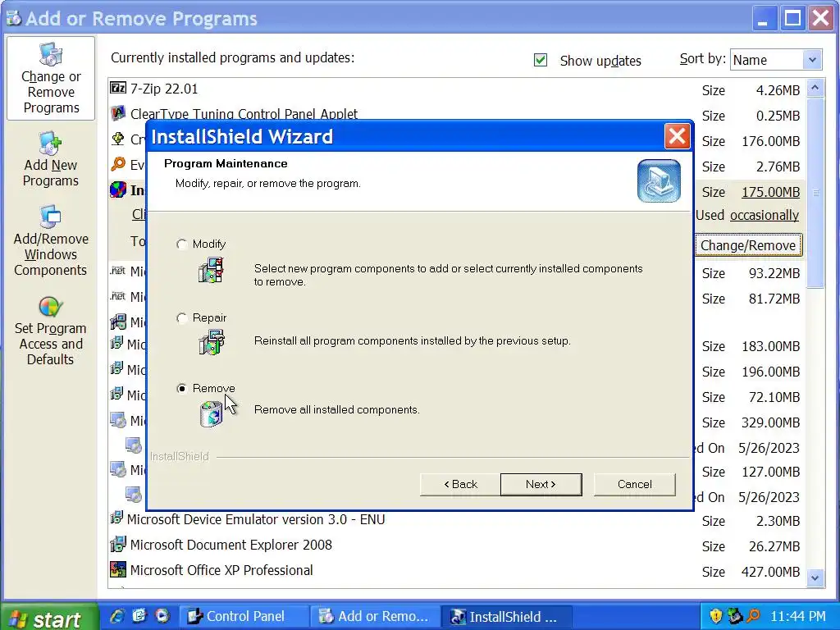Cancel the InstallShield Wizard
Image resolution: width=840 pixels, height=630 pixels.
(x=634, y=484)
